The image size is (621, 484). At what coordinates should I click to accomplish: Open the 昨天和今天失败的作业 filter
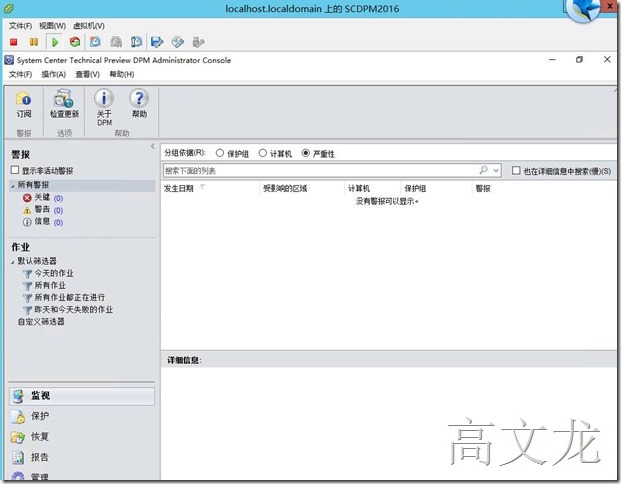(x=68, y=309)
